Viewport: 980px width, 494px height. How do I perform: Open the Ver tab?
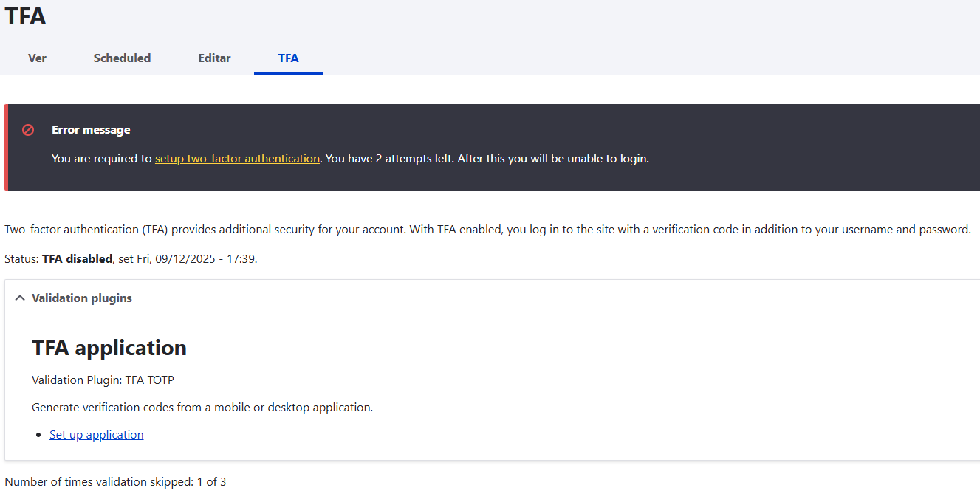37,58
